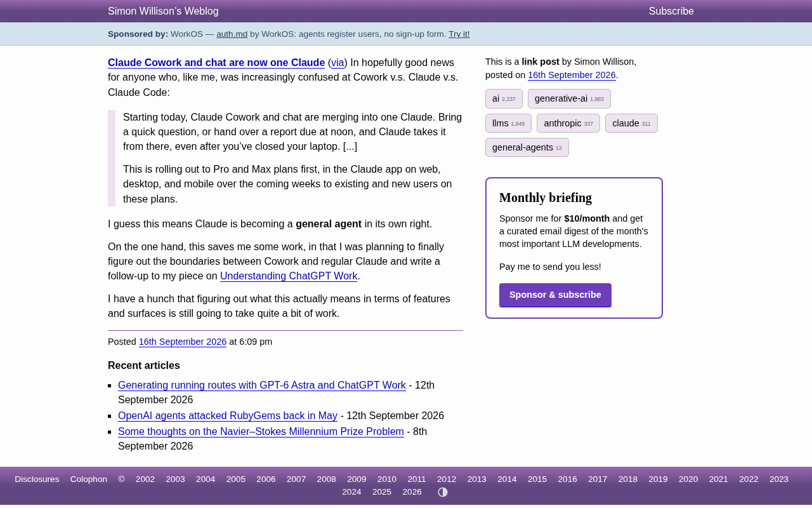Go to the 2024 archive
Image resolution: width=812 pixels, height=508 pixels.
pos(351,492)
